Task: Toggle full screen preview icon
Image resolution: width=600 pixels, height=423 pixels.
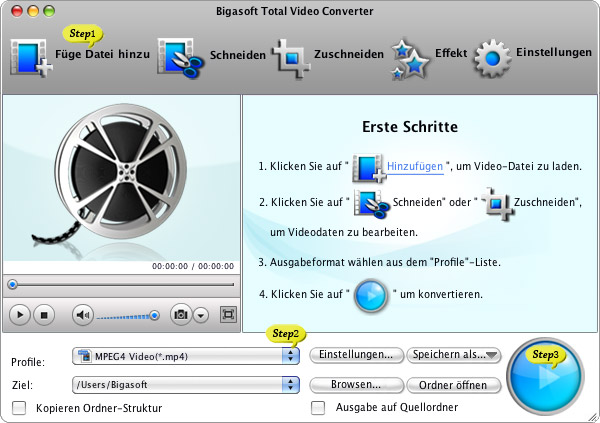Action: point(228,315)
